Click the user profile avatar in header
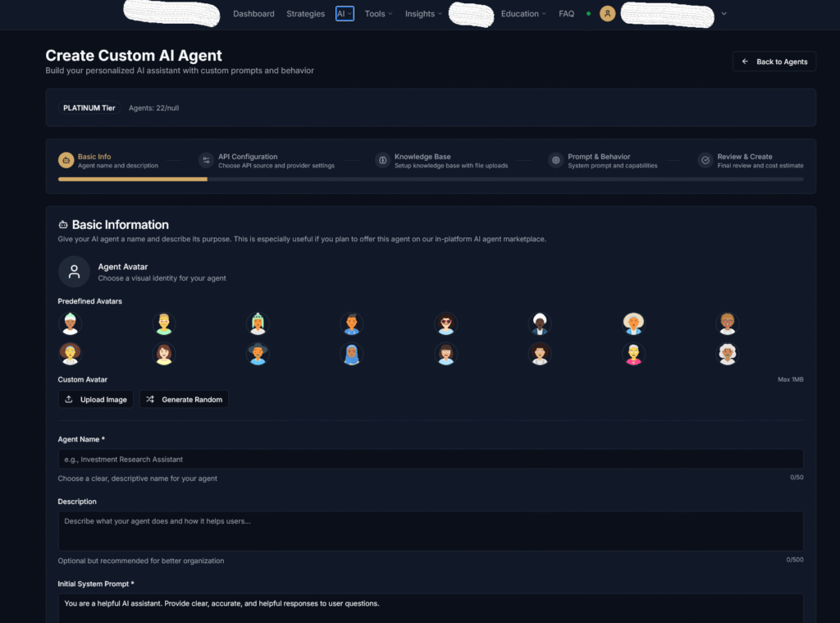Image resolution: width=840 pixels, height=623 pixels. [x=607, y=14]
